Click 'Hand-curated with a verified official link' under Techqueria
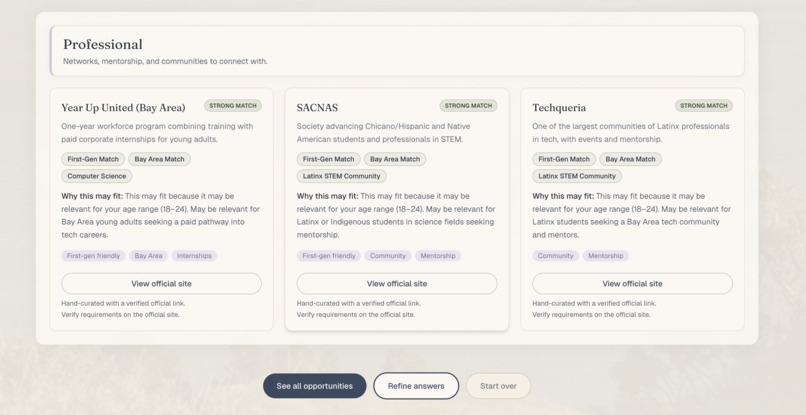The image size is (806, 415). tap(594, 303)
